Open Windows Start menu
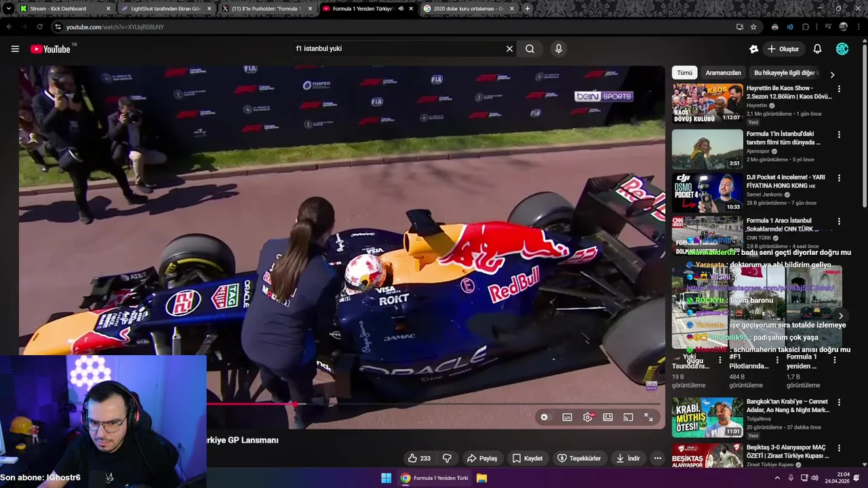The image size is (868, 488). 386,478
